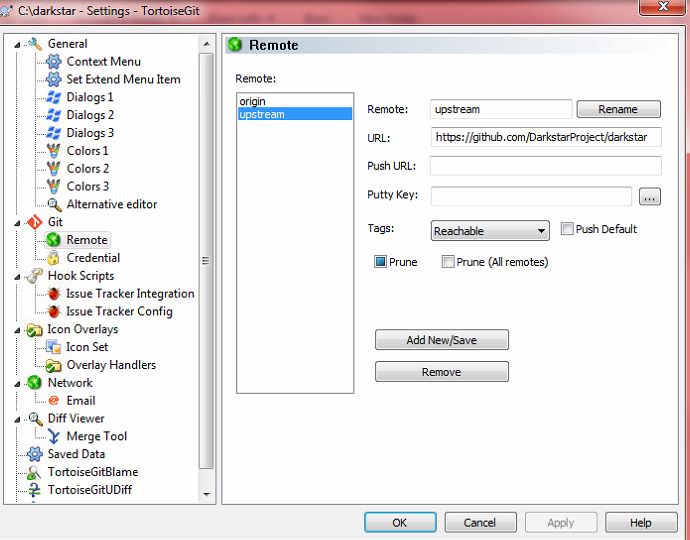Browse for Putty Key with ellipsis button
The width and height of the screenshot is (690, 540).
tap(650, 197)
